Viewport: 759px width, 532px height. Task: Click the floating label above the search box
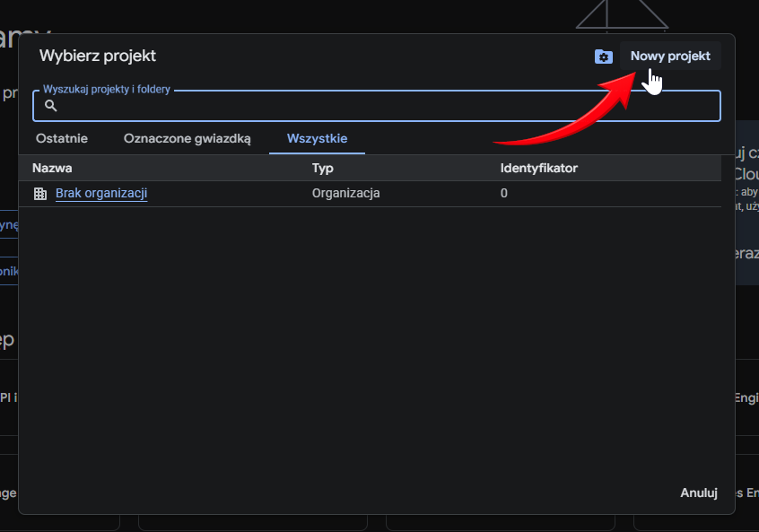(107, 90)
